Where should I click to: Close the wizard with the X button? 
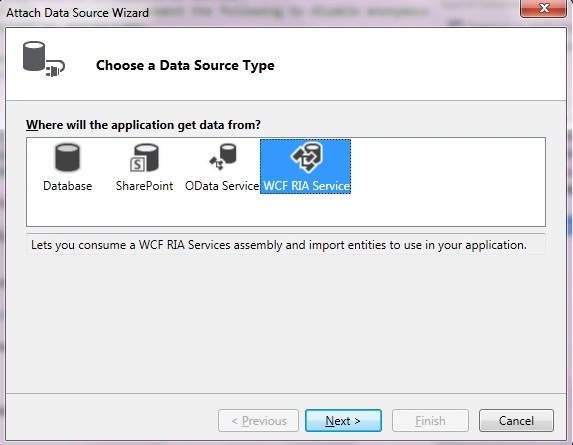(x=544, y=8)
